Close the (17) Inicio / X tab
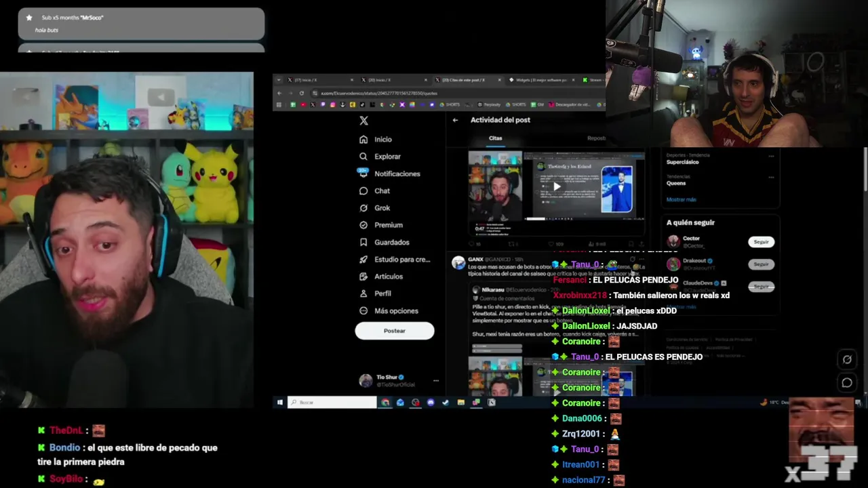The height and width of the screenshot is (488, 868). coord(352,80)
